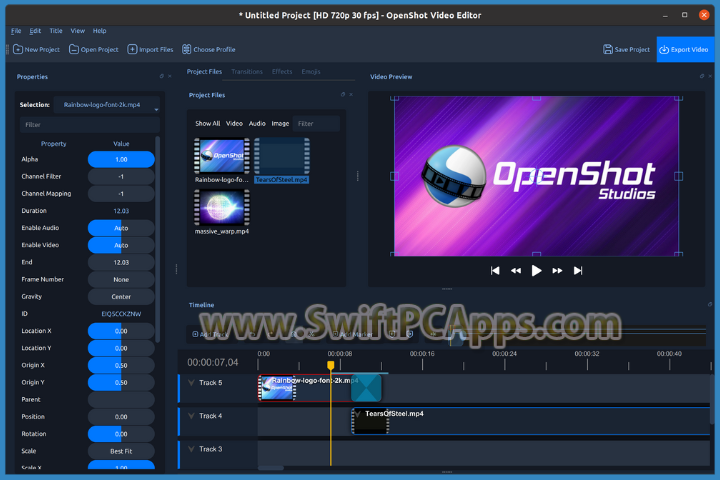Screen dimensions: 720x480
Task: Fast forward the video preview
Action: (557, 271)
